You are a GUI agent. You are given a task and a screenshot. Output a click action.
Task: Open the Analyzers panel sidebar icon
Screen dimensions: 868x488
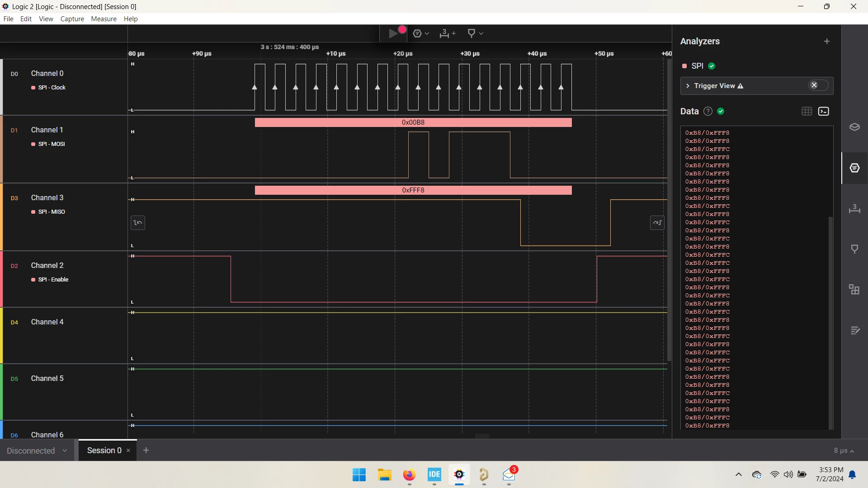point(854,168)
